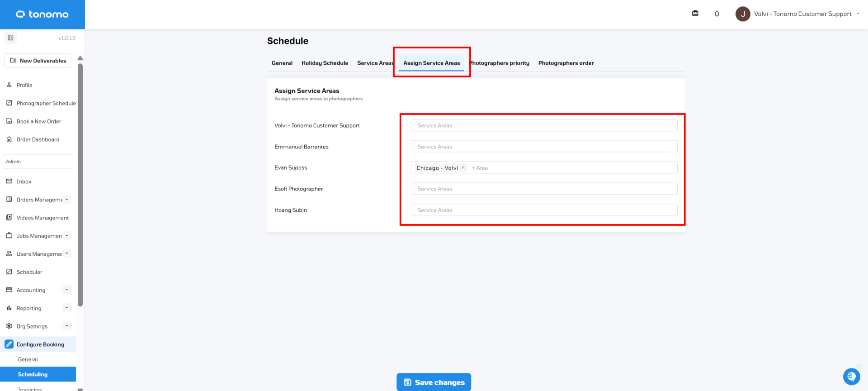Viewport: 868px width, 391px height.
Task: Click Book a New Order icon
Action: [x=9, y=121]
